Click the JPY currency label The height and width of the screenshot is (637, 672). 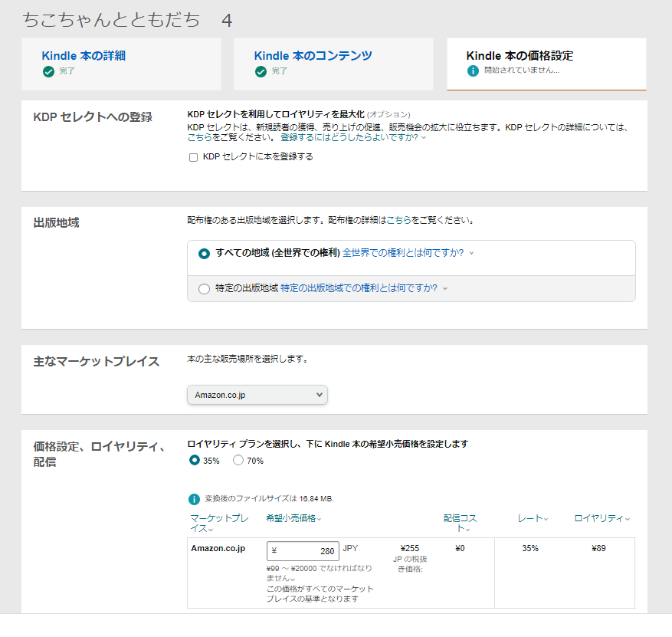coord(350,548)
